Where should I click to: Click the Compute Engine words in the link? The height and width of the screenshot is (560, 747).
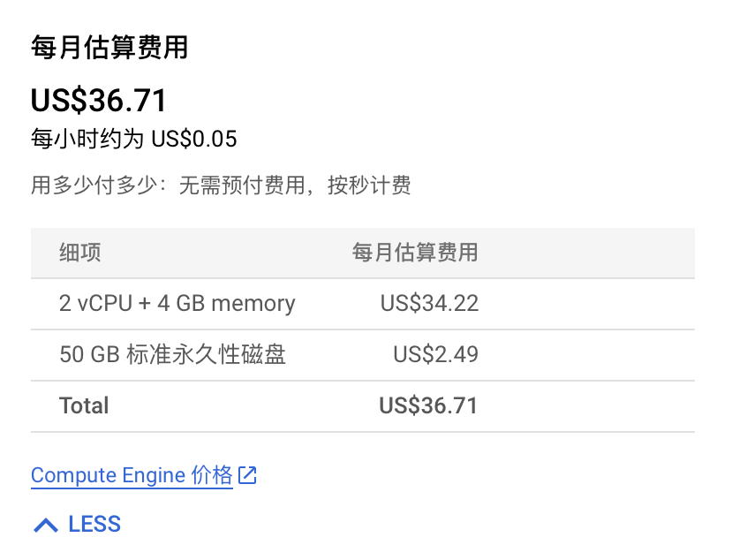coord(108,475)
